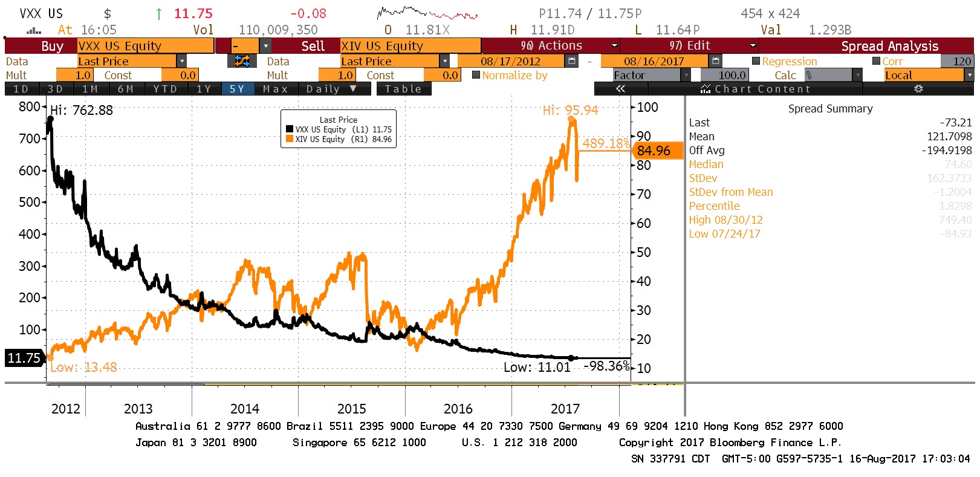Click the Corr period 120 field
980x477 pixels.
[x=958, y=61]
